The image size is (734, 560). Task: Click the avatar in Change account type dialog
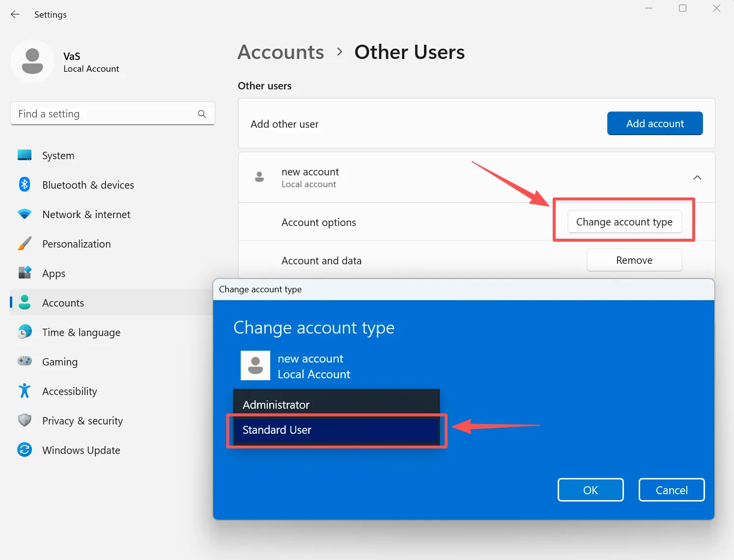255,365
